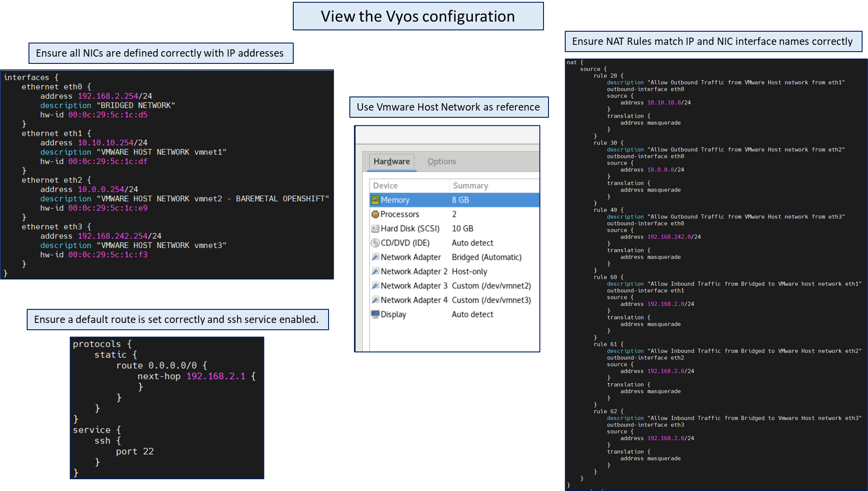Click the rule 20 source address 10.10.10.0

click(664, 103)
